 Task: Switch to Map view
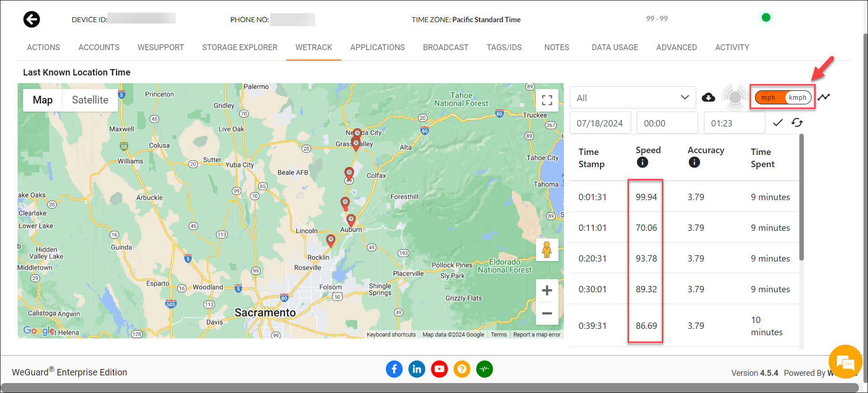coord(42,100)
